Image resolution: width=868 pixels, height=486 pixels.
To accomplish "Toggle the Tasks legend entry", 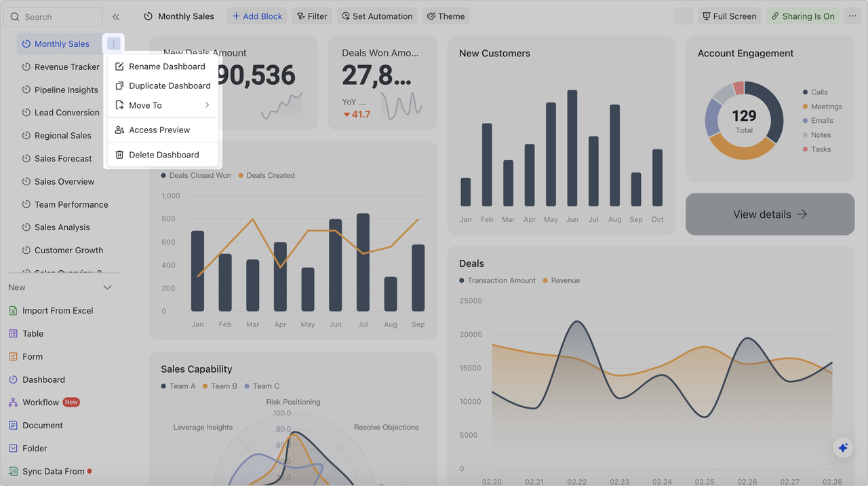I will [816, 149].
